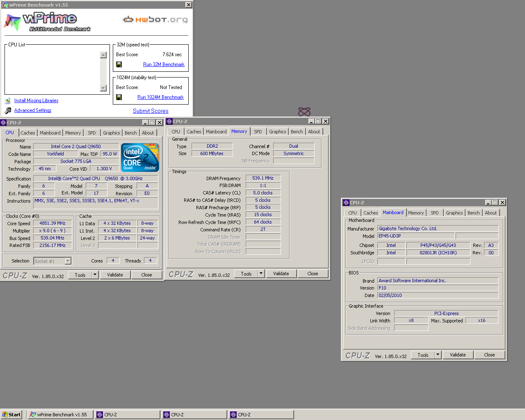Expand the Socket #1 selection dropdown

tap(68, 261)
